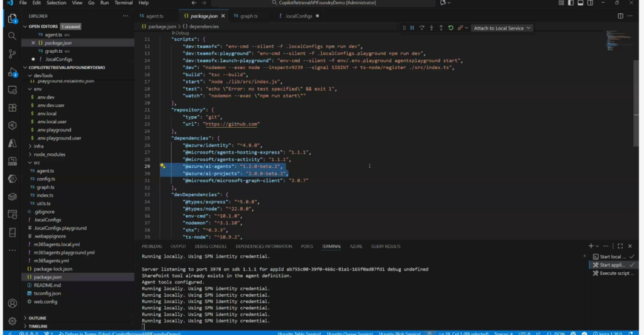Open tsconfig.json in the explorer
This screenshot has width=644, height=335.
point(48,293)
